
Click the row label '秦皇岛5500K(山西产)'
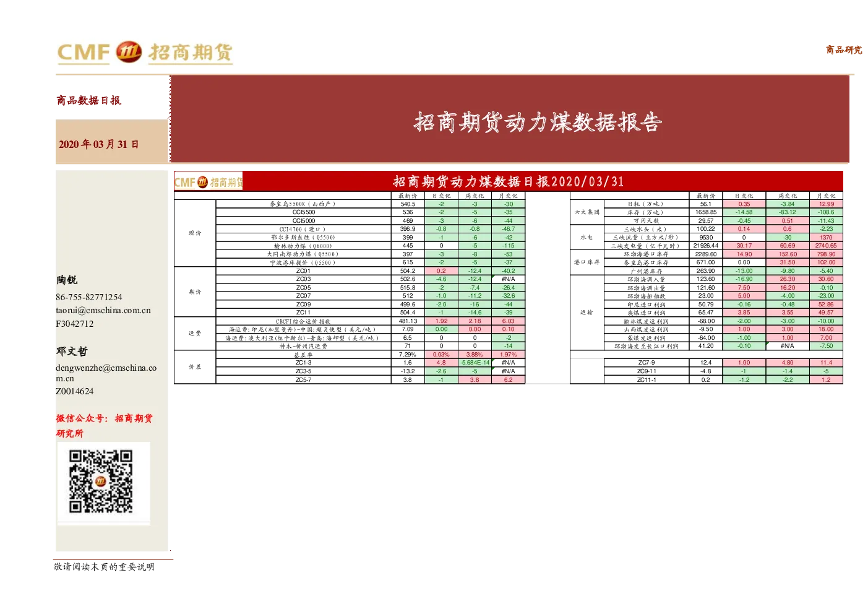[303, 204]
